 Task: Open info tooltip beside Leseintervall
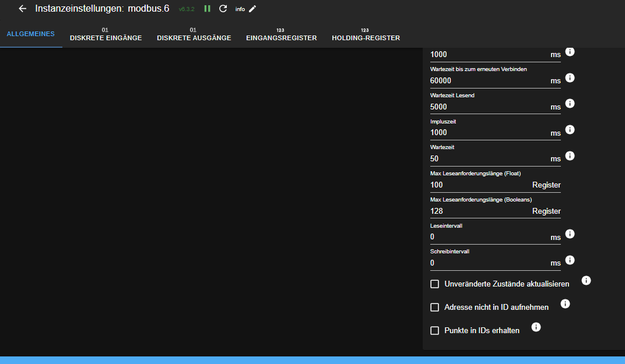[570, 234]
